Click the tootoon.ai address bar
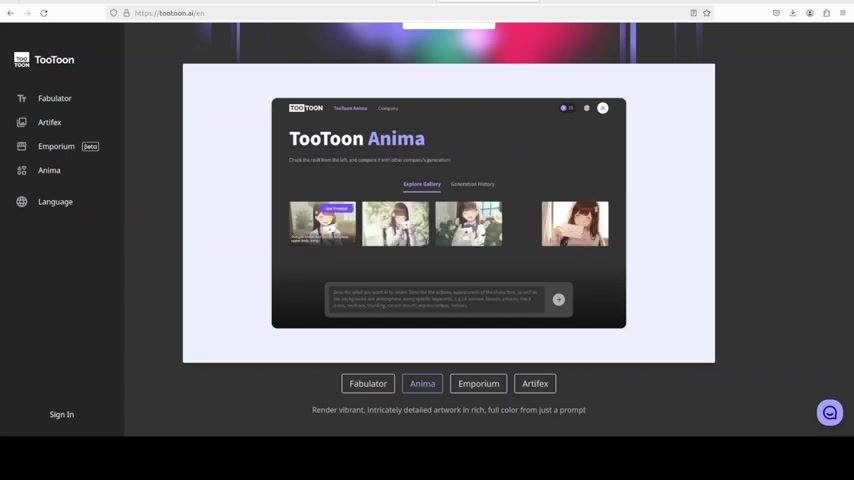 point(408,13)
